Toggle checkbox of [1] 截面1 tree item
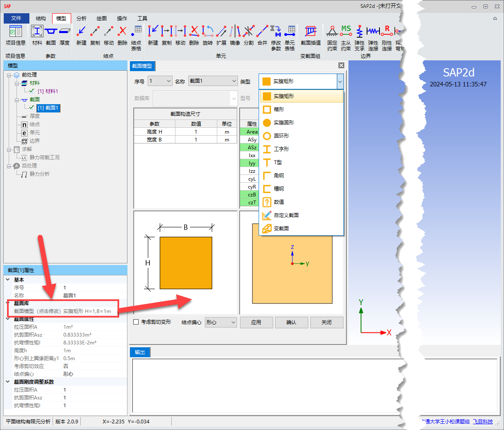504x430 pixels. click(x=32, y=107)
